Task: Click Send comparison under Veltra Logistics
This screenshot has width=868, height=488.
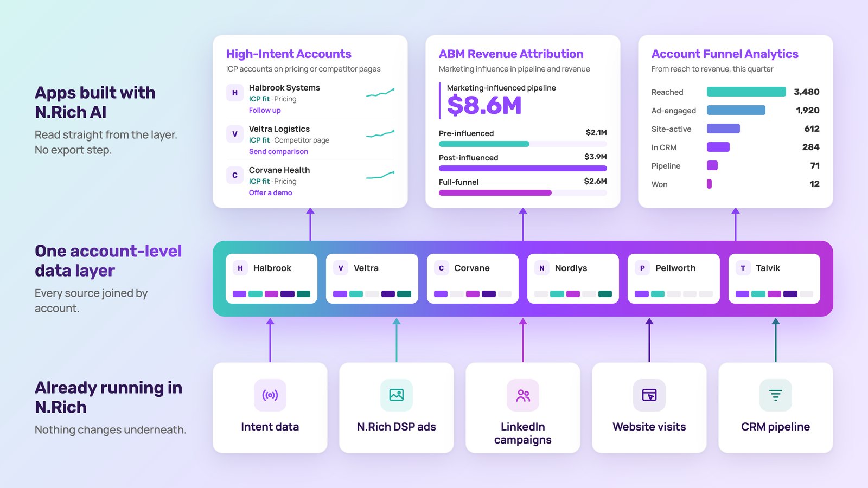Action: tap(278, 152)
